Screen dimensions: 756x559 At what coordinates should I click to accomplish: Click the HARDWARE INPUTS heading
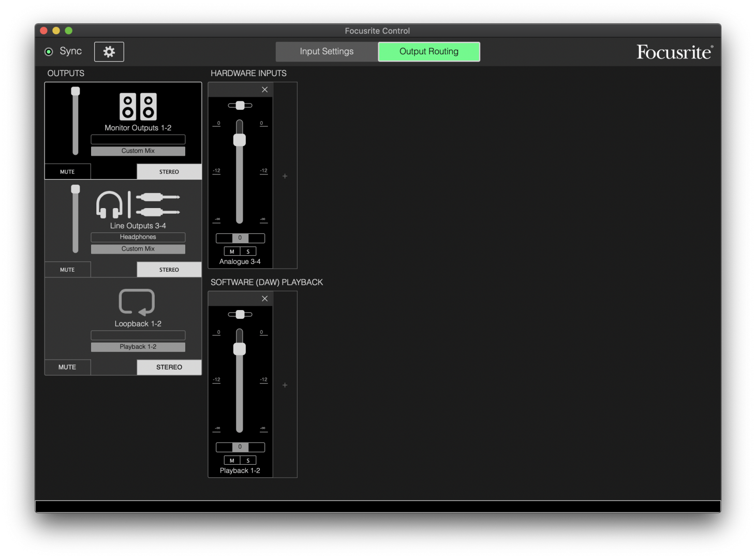(248, 73)
